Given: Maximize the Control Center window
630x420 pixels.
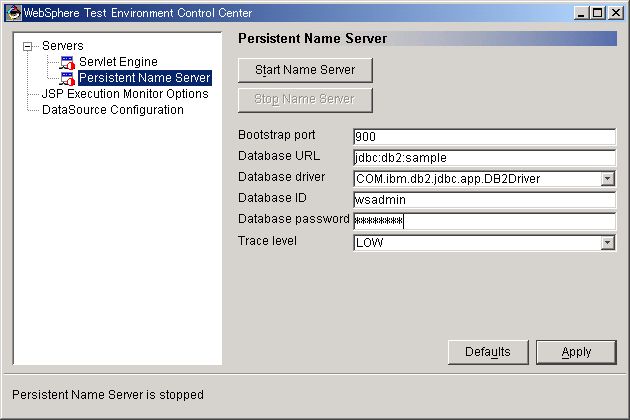Looking at the screenshot, I should click(x=597, y=13).
